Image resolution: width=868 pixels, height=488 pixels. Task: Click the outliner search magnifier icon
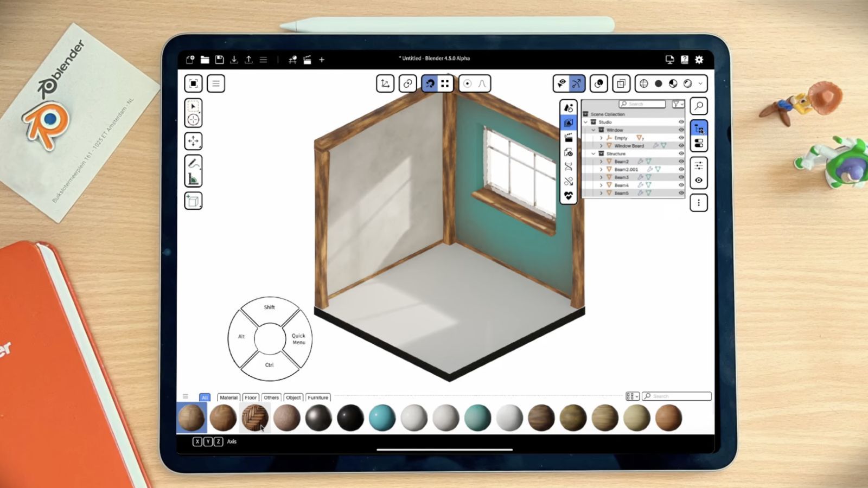click(x=699, y=106)
